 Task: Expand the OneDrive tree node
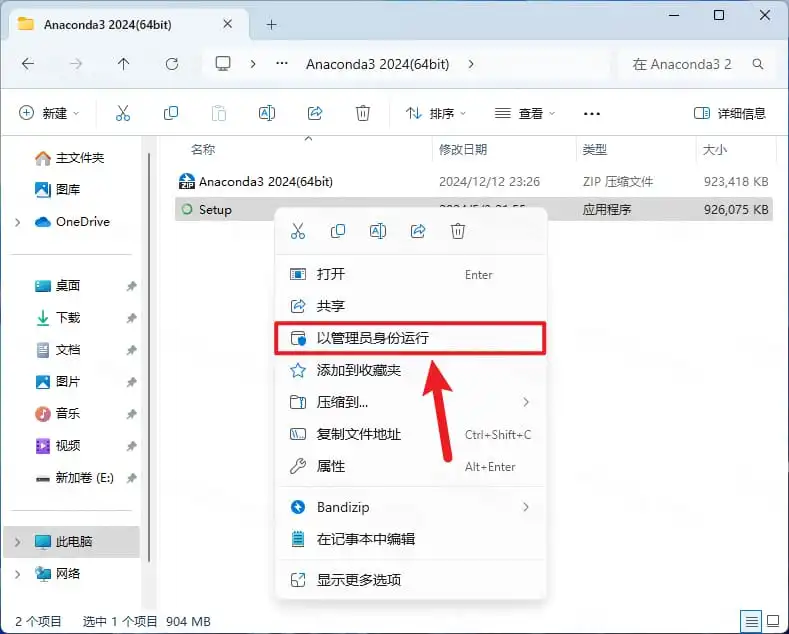[18, 222]
